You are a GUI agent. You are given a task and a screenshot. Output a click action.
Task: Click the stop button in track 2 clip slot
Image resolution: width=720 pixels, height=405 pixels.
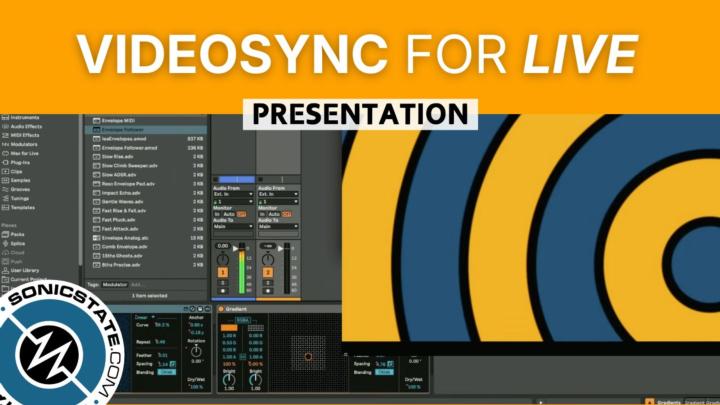[x=260, y=179]
